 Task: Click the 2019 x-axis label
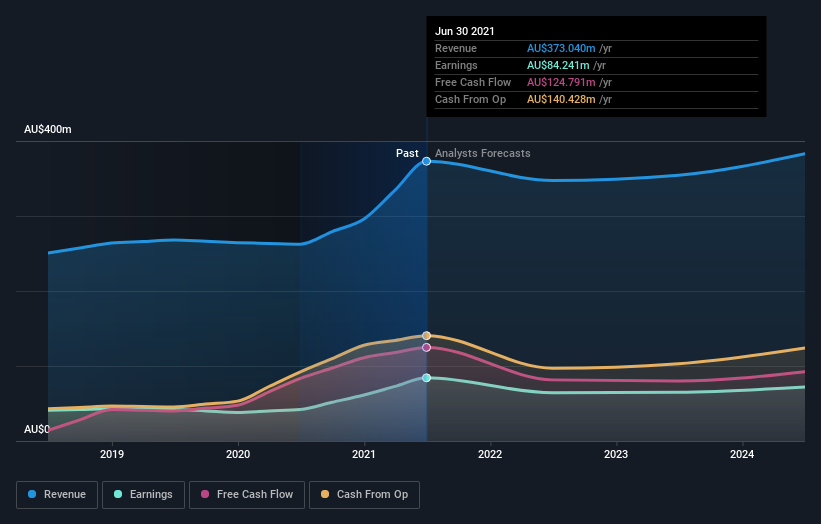click(x=112, y=454)
